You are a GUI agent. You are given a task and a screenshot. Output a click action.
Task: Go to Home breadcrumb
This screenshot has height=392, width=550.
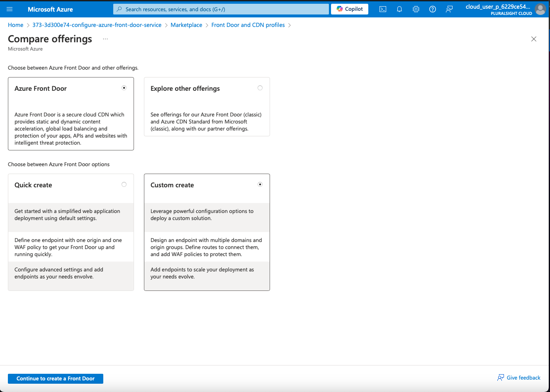click(x=16, y=25)
